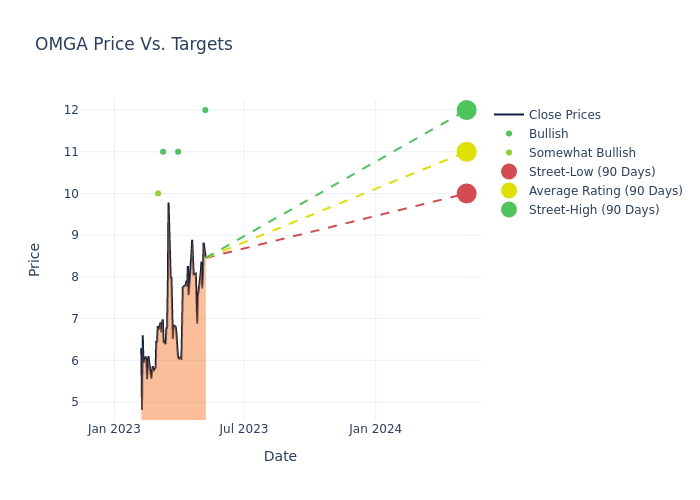Click the large yellow Average Rating marker at 11
This screenshot has width=700, height=500.
click(466, 152)
